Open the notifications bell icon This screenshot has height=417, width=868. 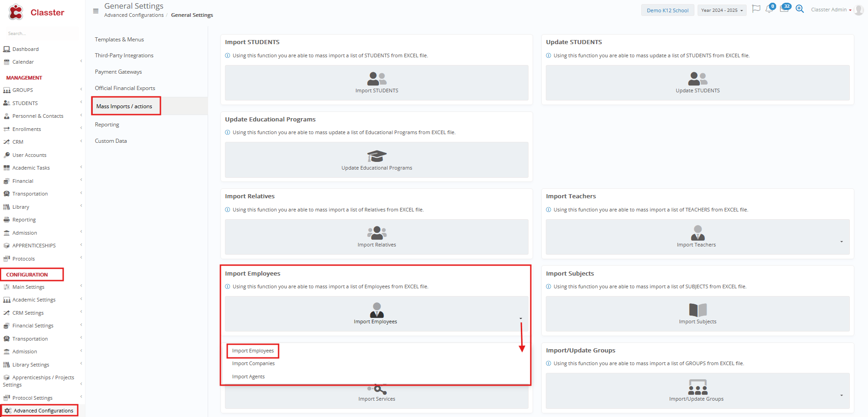click(769, 10)
